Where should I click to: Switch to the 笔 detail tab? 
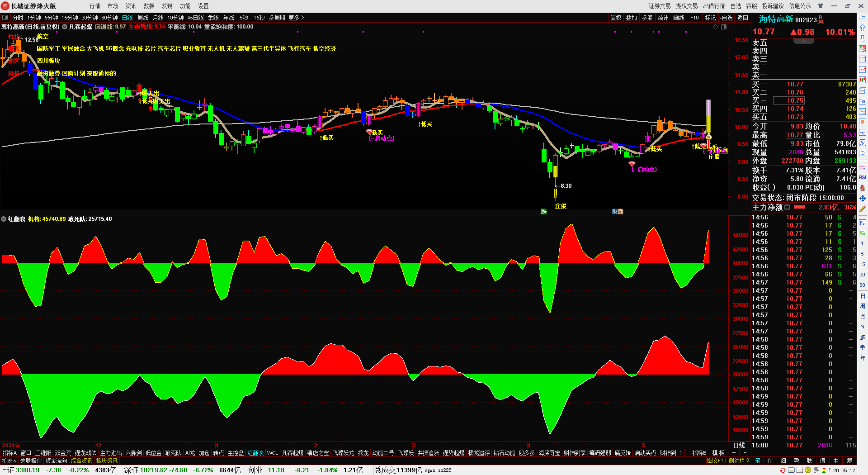tap(757, 461)
